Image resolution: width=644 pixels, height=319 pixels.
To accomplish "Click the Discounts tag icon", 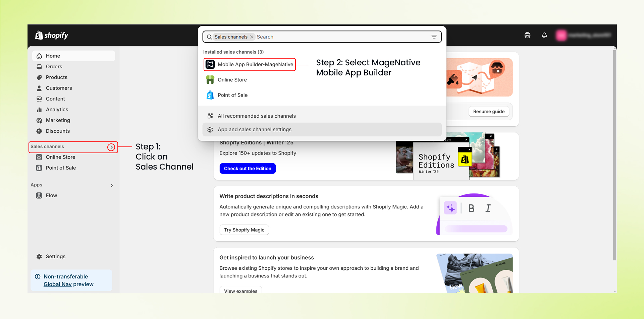I will point(39,131).
